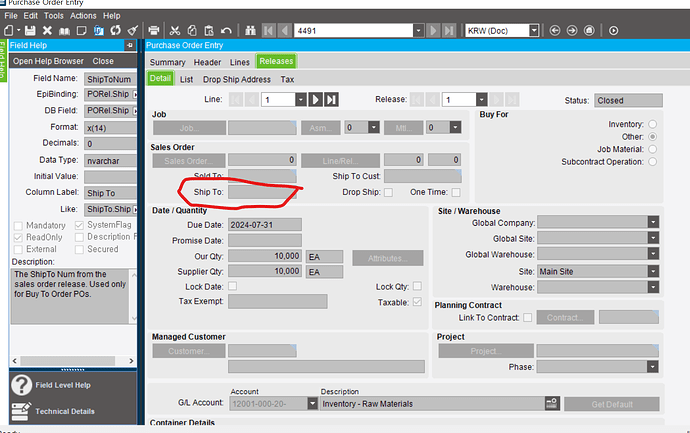
Task: Open search with the binoculars icon
Action: pos(250,30)
